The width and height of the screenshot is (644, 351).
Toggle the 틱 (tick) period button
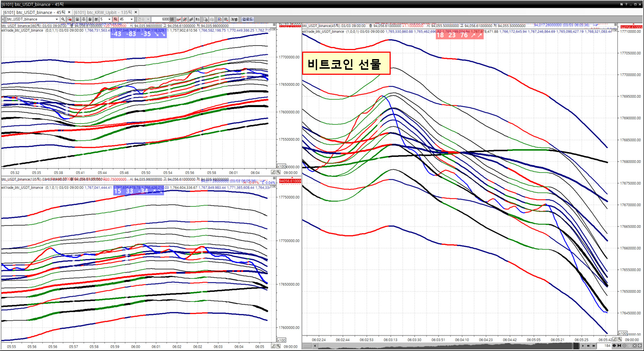(115, 19)
